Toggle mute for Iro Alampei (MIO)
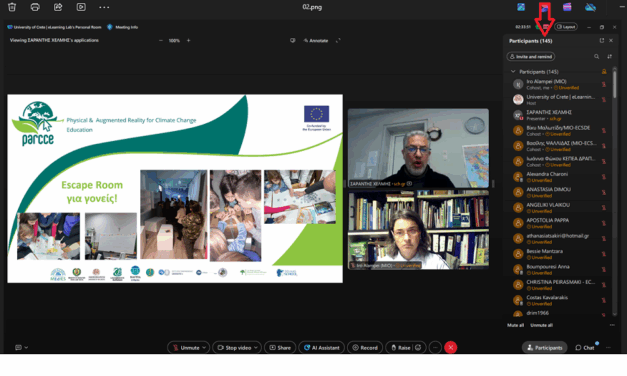 pos(604,84)
